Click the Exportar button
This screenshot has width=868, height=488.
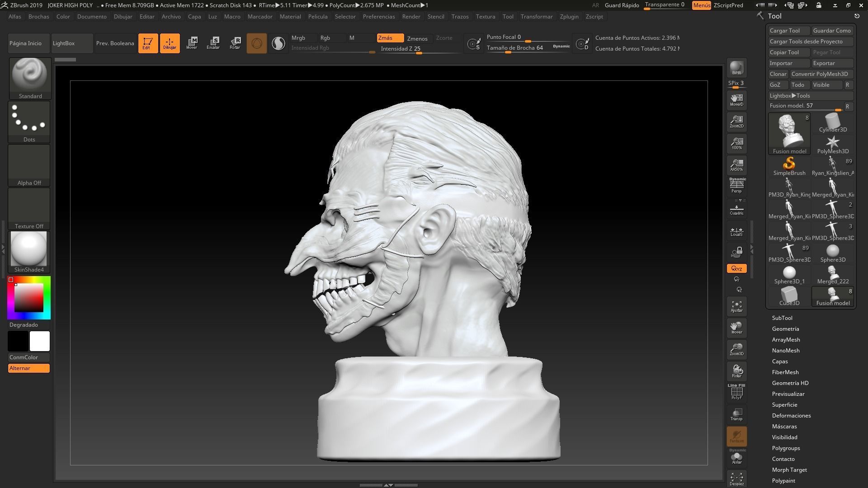(x=832, y=63)
